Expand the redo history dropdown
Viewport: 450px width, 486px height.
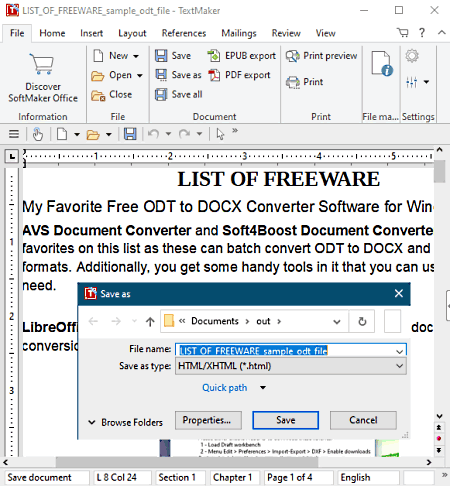(x=199, y=134)
